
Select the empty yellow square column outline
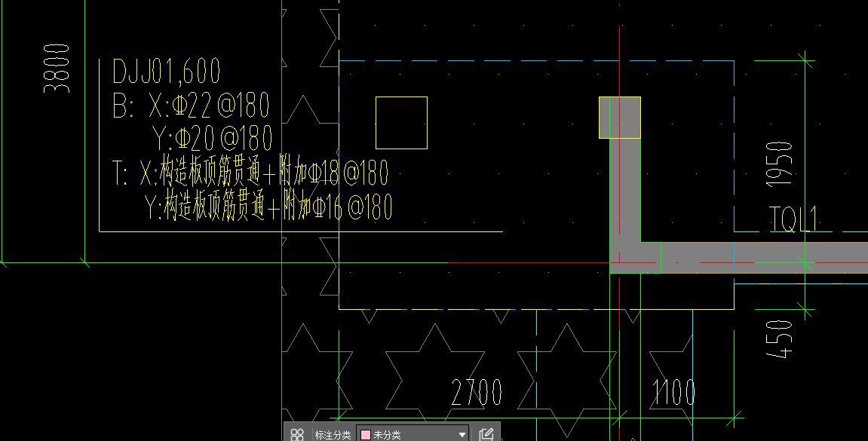[401, 123]
